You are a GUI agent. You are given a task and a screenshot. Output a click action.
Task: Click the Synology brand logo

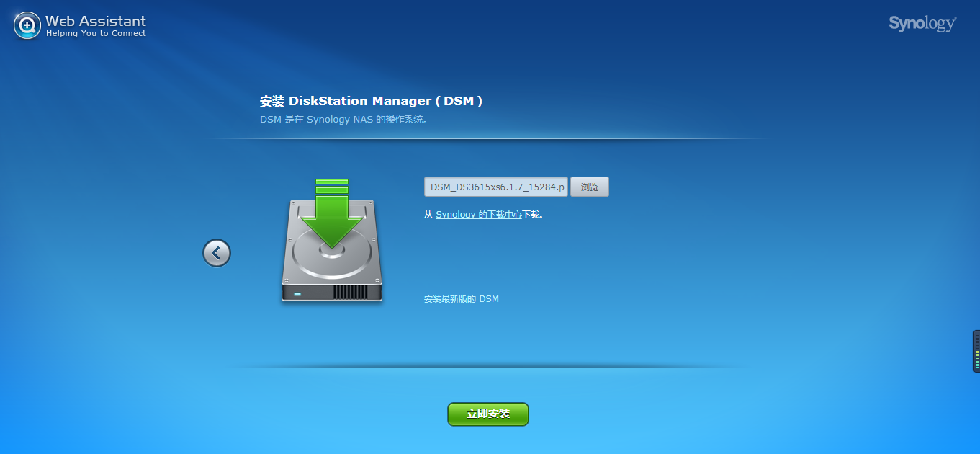click(x=922, y=24)
